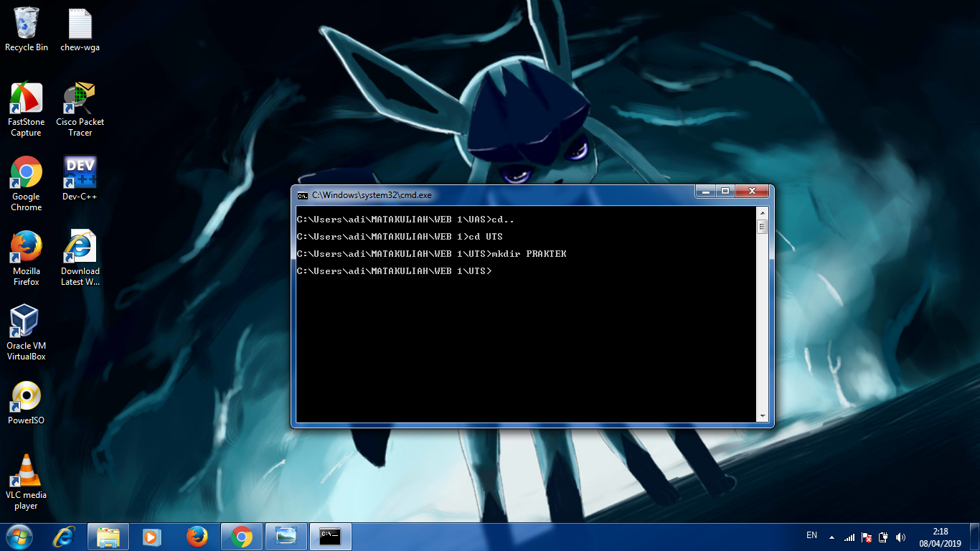Select Download Latest W... desktop shortcut
This screenshot has width=980, height=551.
click(80, 258)
